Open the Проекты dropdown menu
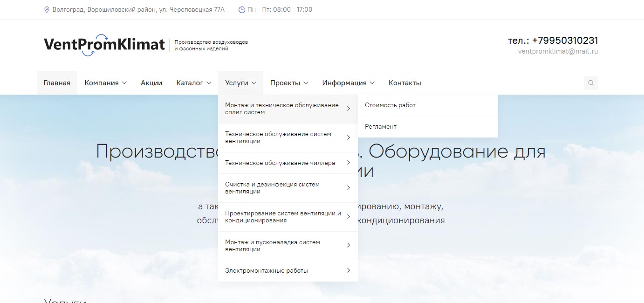Screen dimensions: 644x303 coord(289,83)
